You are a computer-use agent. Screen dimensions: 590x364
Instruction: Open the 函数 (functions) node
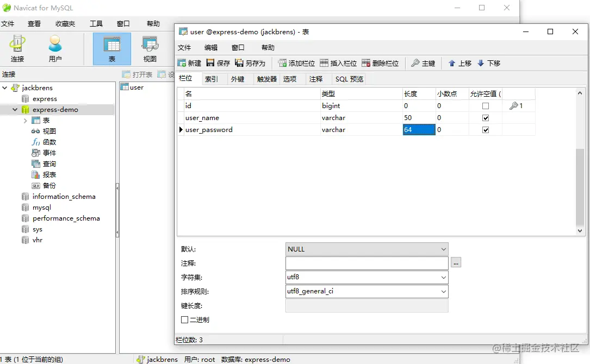point(49,142)
